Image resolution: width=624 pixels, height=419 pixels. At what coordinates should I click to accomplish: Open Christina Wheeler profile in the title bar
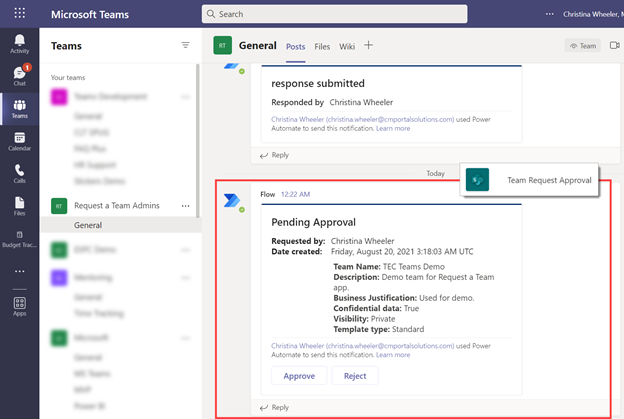click(593, 14)
